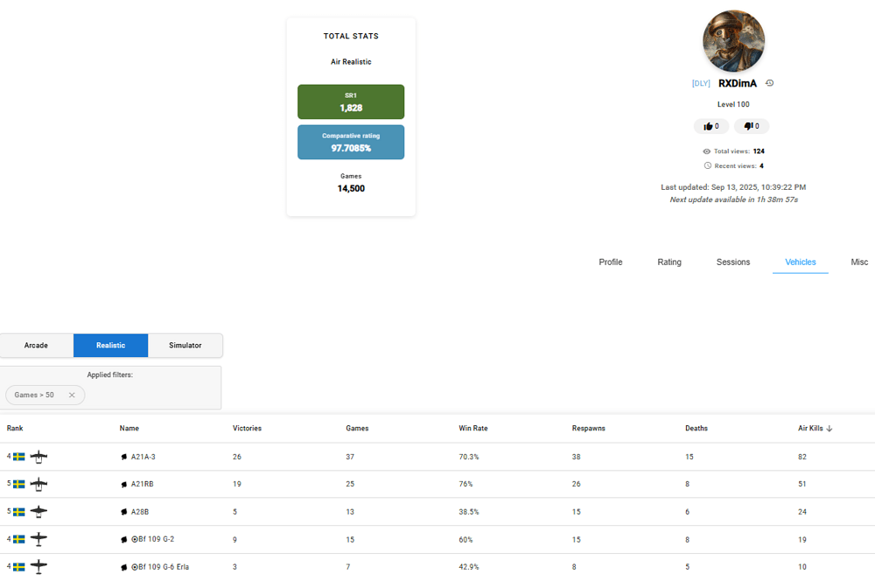Click the A21A-3 vehicle name
This screenshot has width=875, height=588.
tap(143, 457)
